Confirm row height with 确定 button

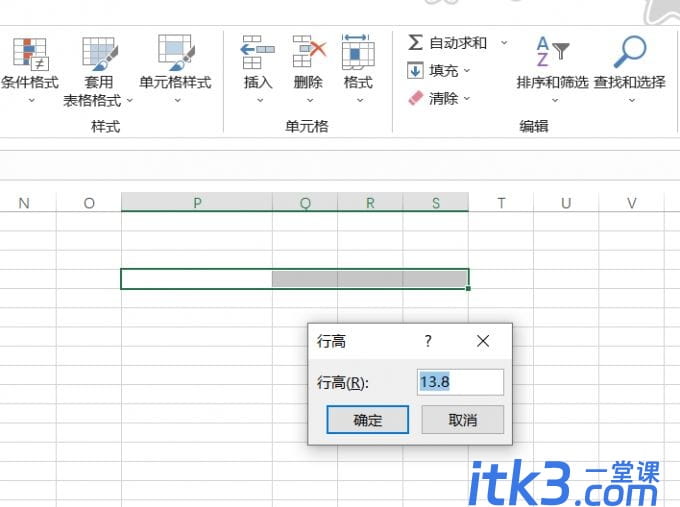367,419
